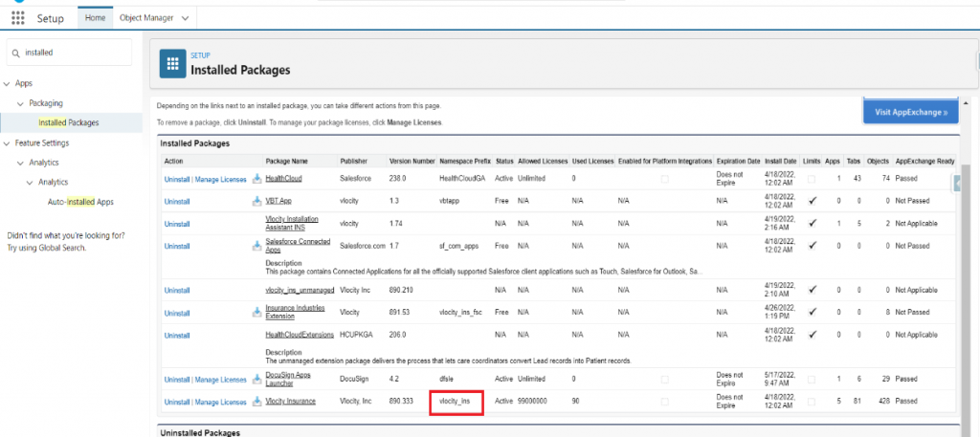Switch to the Home tab
The image size is (980, 437).
pyautogui.click(x=95, y=18)
